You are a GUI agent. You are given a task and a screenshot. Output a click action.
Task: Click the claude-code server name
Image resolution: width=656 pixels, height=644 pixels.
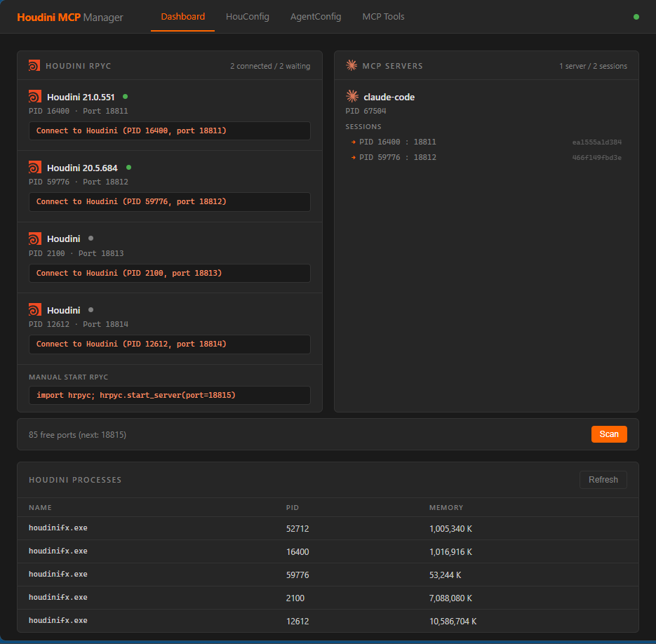[389, 97]
